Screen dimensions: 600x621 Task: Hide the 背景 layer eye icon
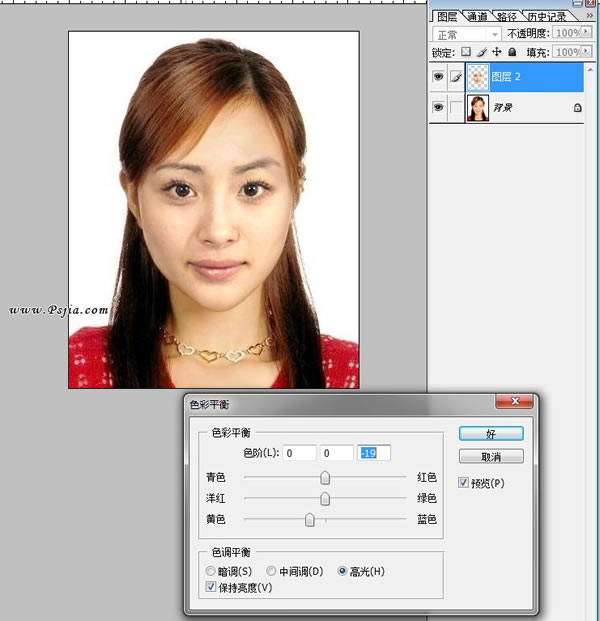pyautogui.click(x=438, y=107)
